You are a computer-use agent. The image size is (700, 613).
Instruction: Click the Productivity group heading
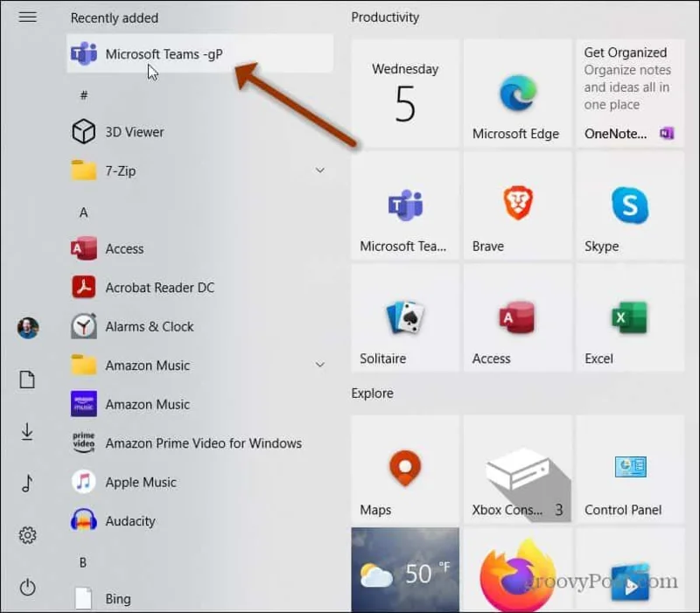click(x=385, y=17)
